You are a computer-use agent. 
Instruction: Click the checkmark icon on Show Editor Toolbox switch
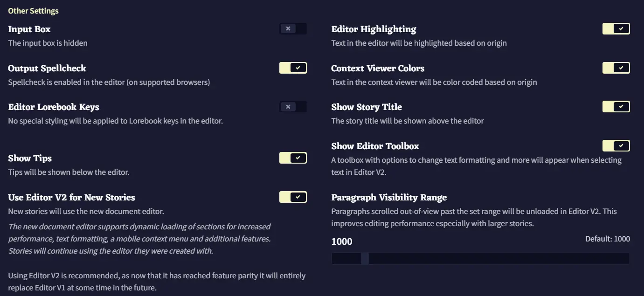(x=620, y=145)
